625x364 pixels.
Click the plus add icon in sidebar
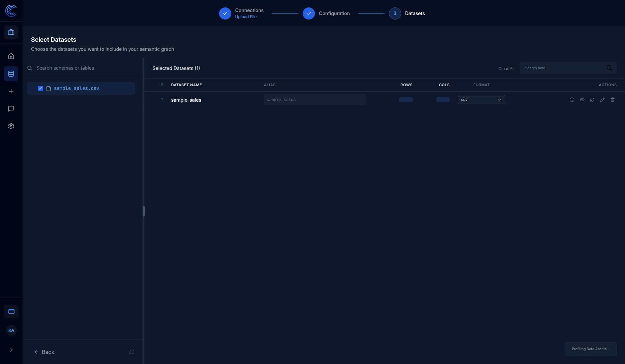(11, 91)
